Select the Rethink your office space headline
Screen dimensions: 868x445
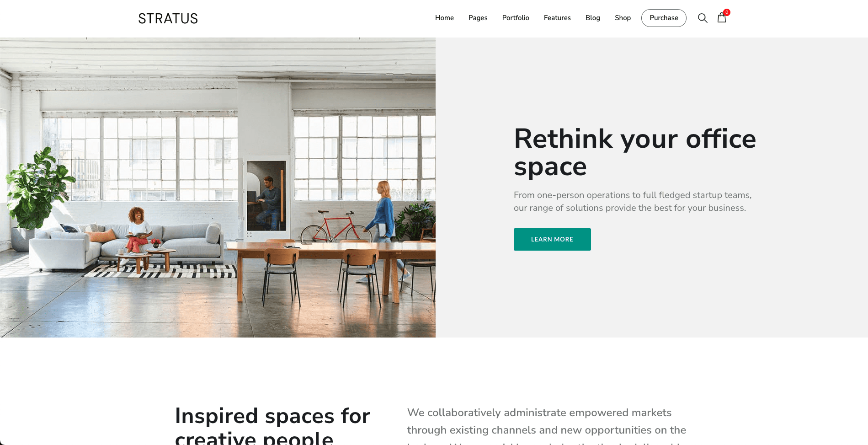click(635, 152)
